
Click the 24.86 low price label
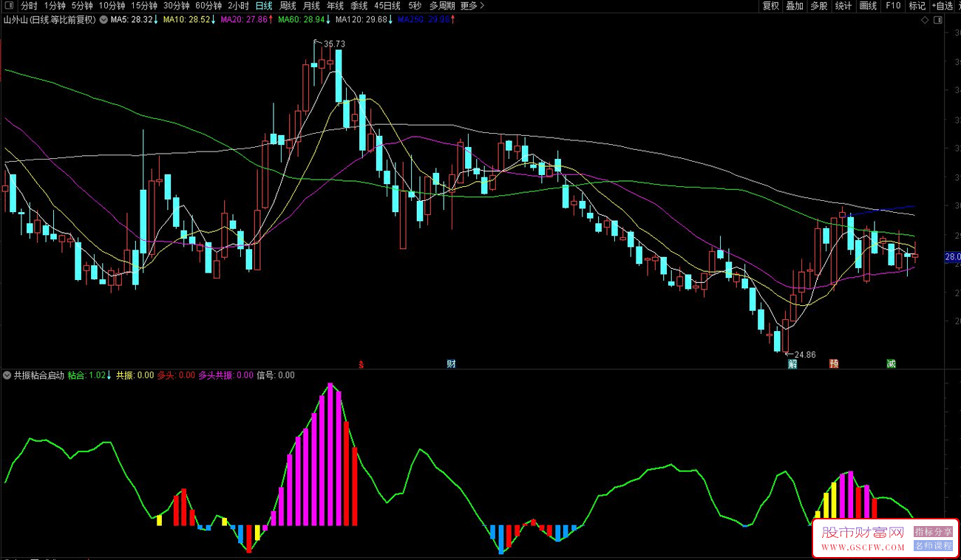805,355
